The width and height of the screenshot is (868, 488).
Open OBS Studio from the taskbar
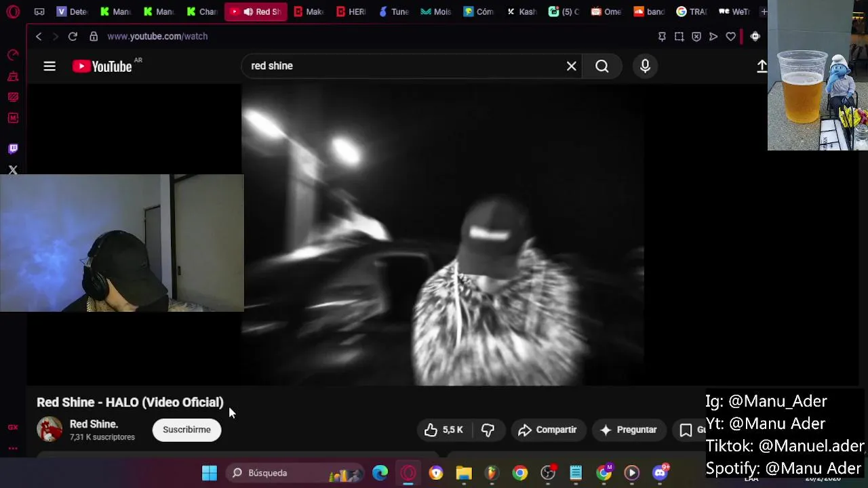pos(548,473)
